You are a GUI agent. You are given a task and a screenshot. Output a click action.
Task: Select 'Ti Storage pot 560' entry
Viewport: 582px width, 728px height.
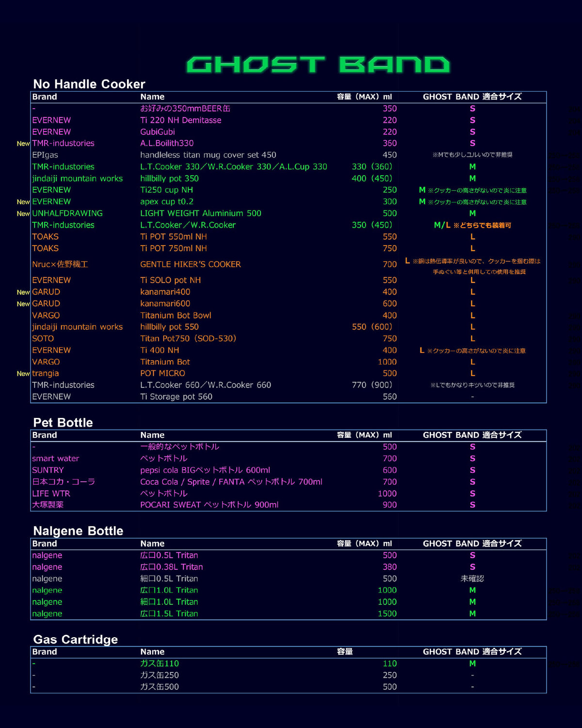click(176, 397)
